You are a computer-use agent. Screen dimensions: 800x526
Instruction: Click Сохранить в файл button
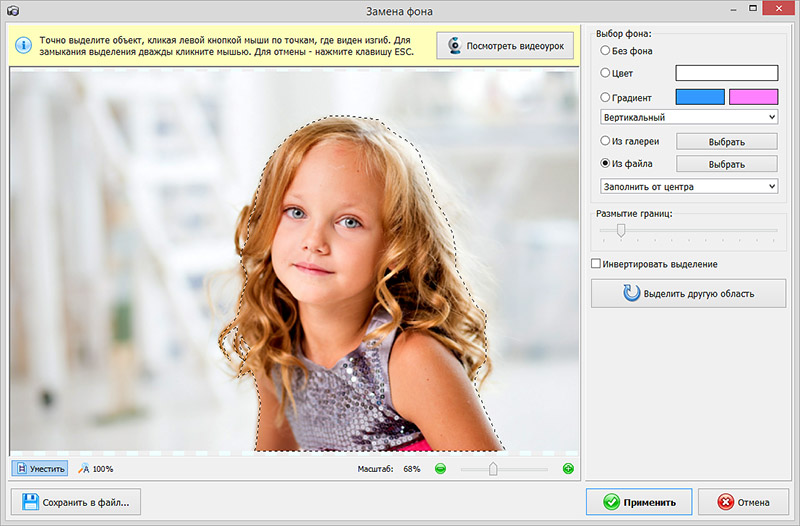pyautogui.click(x=76, y=502)
